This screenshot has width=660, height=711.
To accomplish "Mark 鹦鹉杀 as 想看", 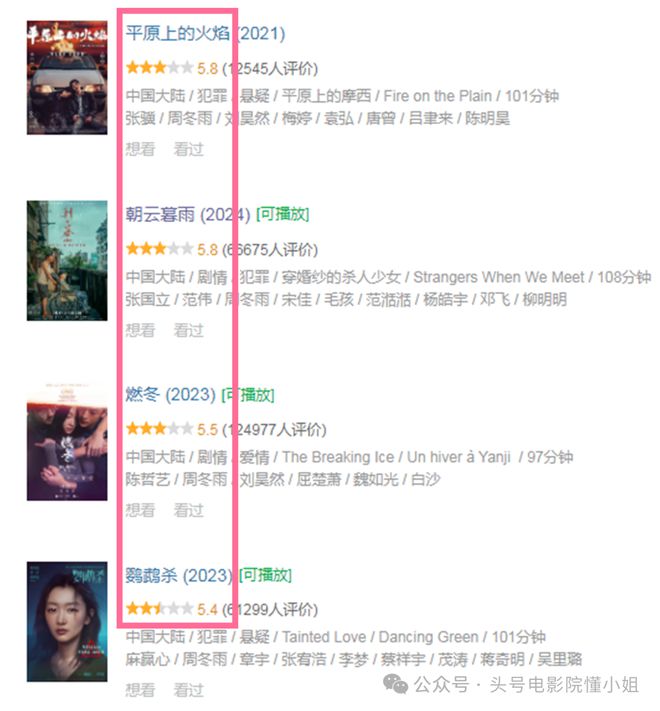I will (x=141, y=690).
